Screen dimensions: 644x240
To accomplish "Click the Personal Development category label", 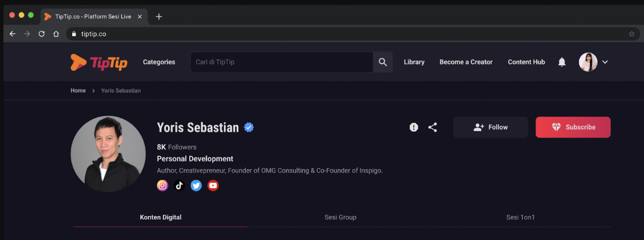I will click(x=195, y=159).
